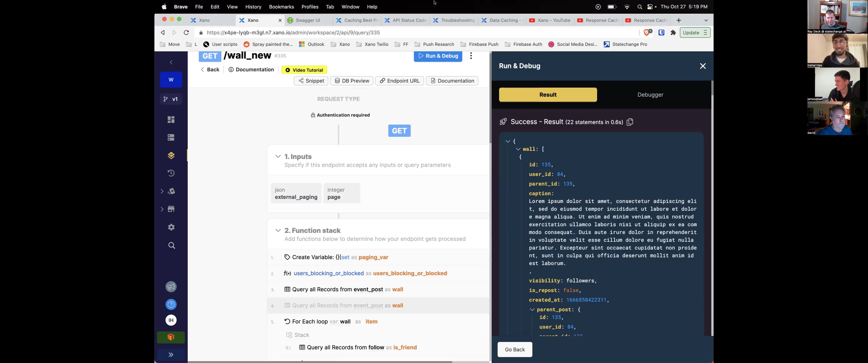
Task: Collapse the 2. Function stack section
Action: point(278,231)
